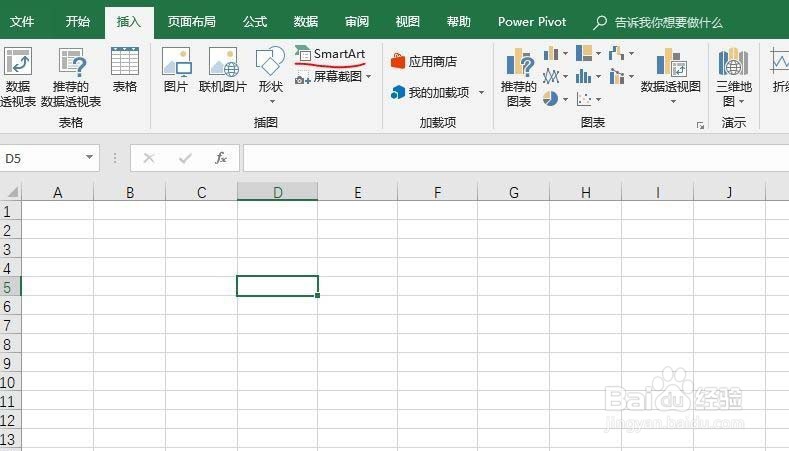The height and width of the screenshot is (451, 789).
Task: Expand the 3D Map (三维地图) dropdown arrow
Action: (742, 102)
